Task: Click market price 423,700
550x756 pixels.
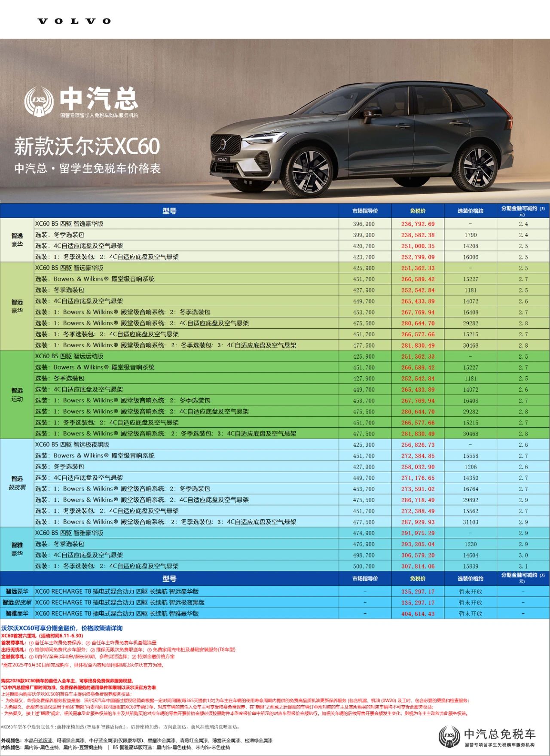Action: point(364,257)
